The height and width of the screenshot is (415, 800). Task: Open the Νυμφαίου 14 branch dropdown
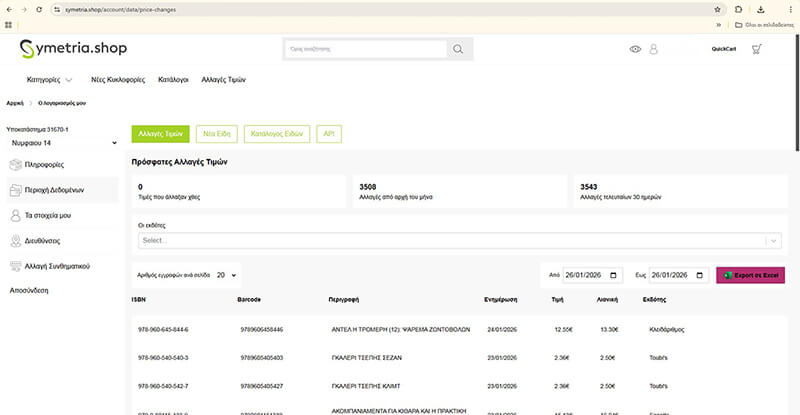coord(58,143)
